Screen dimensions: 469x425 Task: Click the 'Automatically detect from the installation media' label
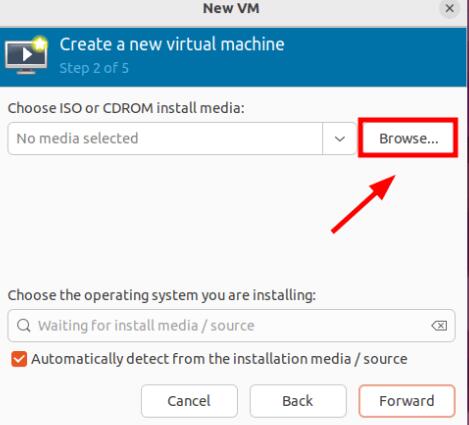click(219, 359)
